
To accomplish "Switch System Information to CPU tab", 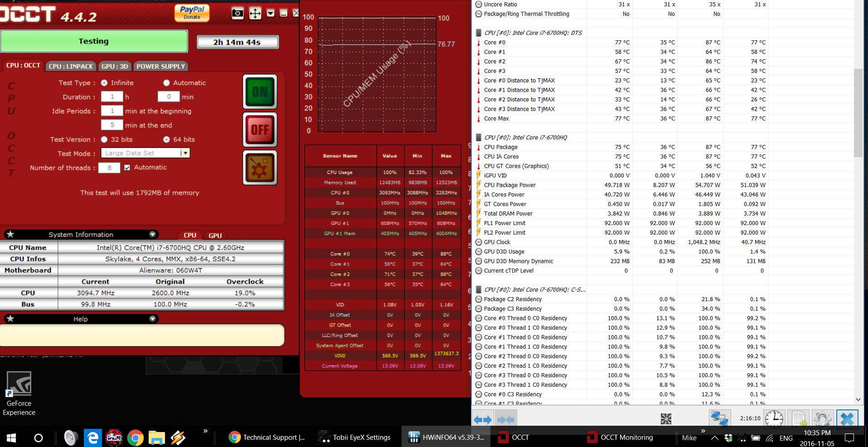I will click(190, 235).
